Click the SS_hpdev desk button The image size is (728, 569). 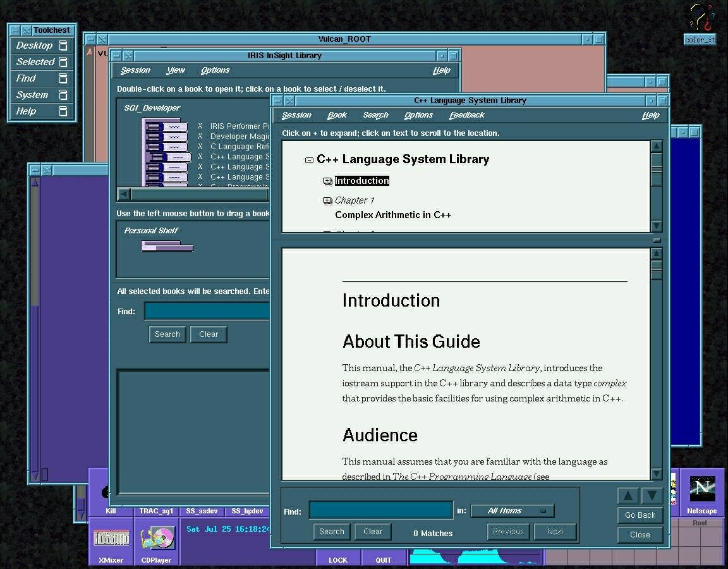(248, 511)
